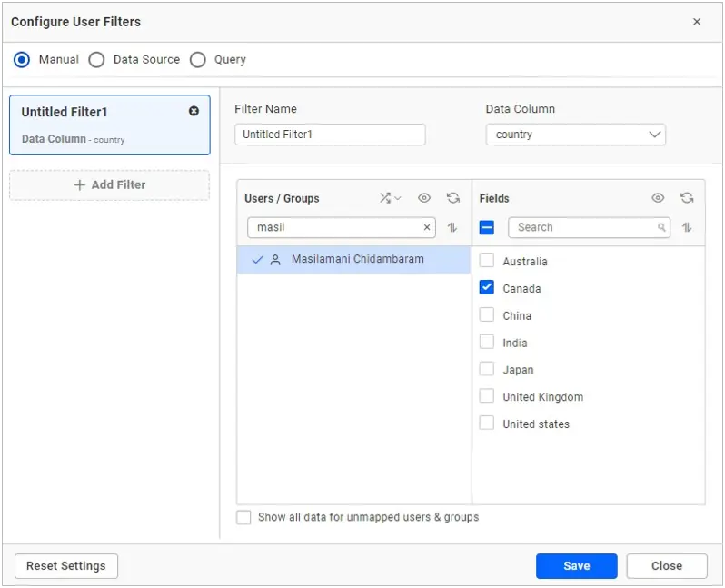Sort the Users / Groups list

[x=452, y=227]
